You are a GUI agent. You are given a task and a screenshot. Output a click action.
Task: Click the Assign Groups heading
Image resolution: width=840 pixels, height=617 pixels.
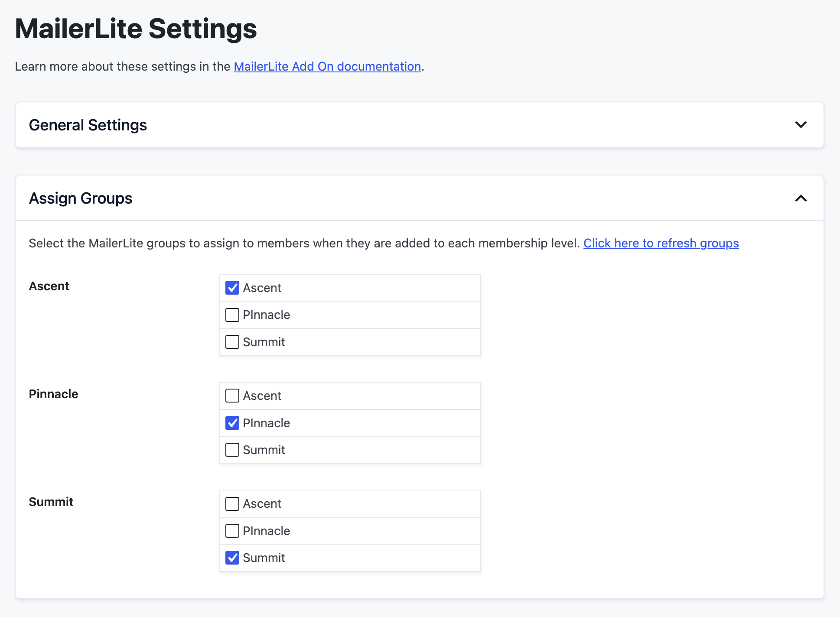pyautogui.click(x=81, y=198)
